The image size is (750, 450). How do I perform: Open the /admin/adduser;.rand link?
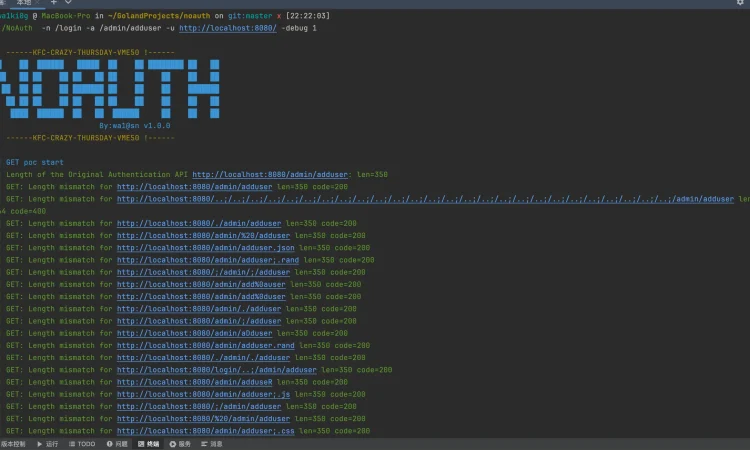(x=208, y=260)
